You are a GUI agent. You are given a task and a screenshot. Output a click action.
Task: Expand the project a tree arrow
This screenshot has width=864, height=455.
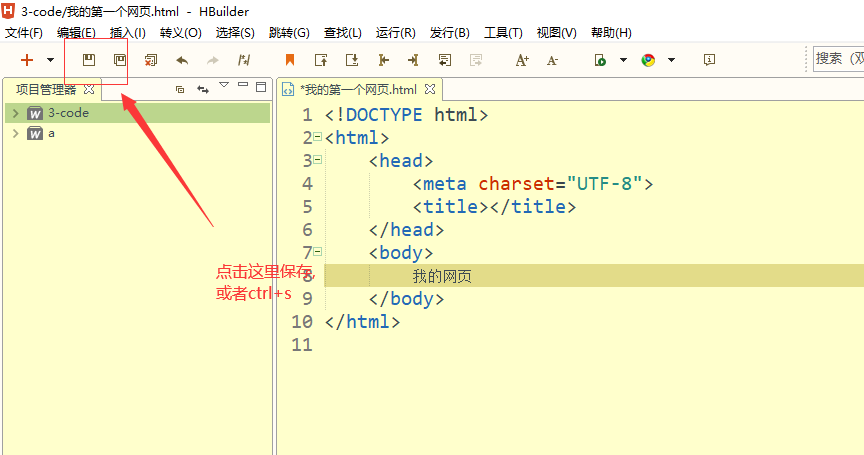point(15,133)
